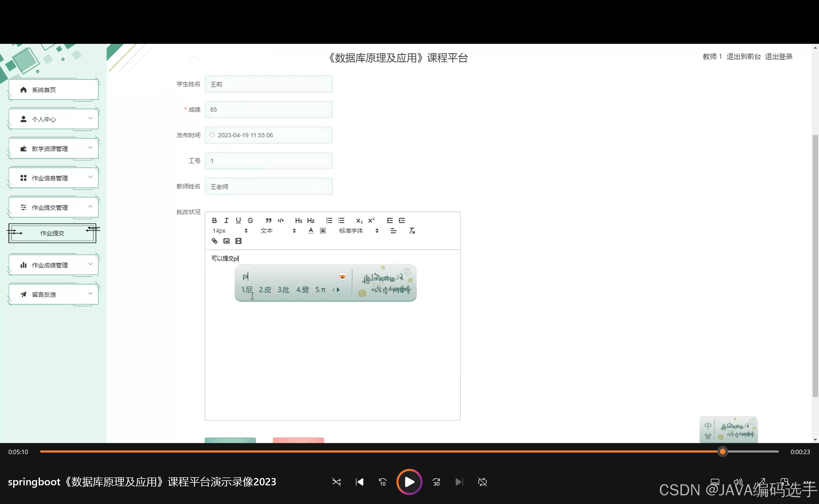Click the video seek bar handle
819x504 pixels.
click(x=722, y=451)
